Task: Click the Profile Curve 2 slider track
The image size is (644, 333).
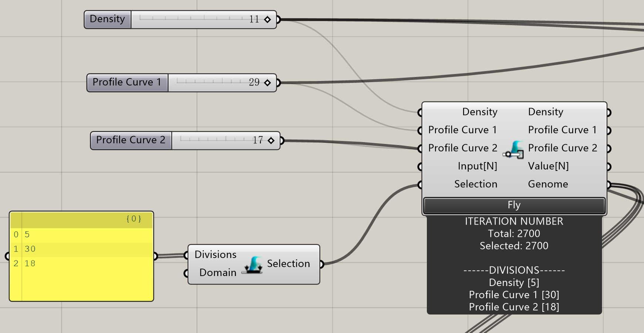Action: coord(215,139)
